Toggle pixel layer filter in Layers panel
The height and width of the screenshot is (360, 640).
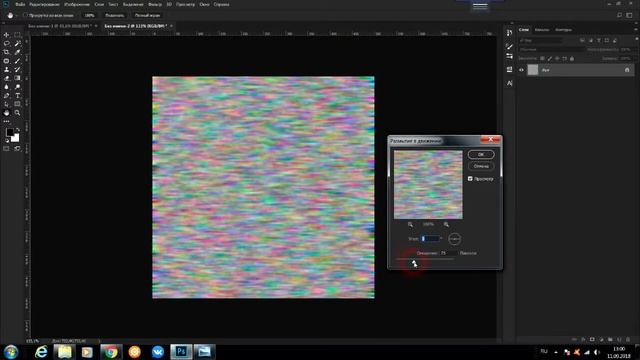[582, 40]
